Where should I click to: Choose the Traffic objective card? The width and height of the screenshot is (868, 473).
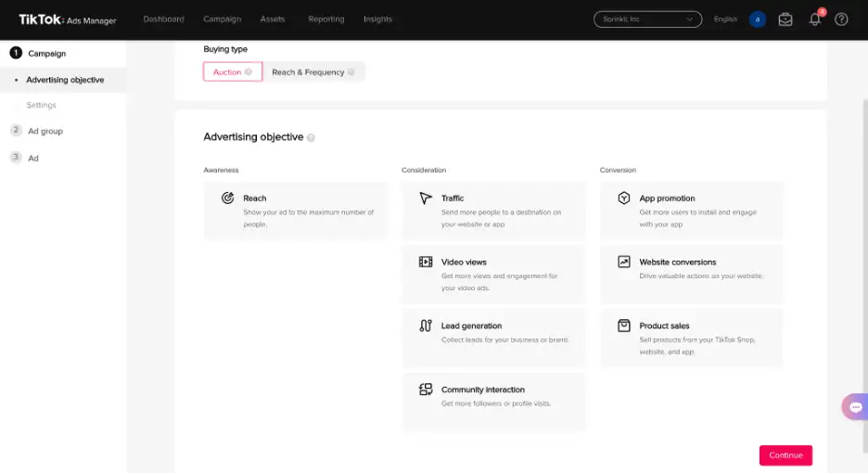493,211
